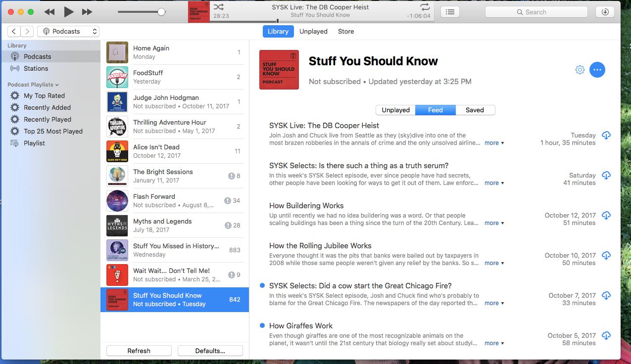Image resolution: width=631 pixels, height=364 pixels.
Task: Click the Refresh button
Action: click(x=139, y=351)
